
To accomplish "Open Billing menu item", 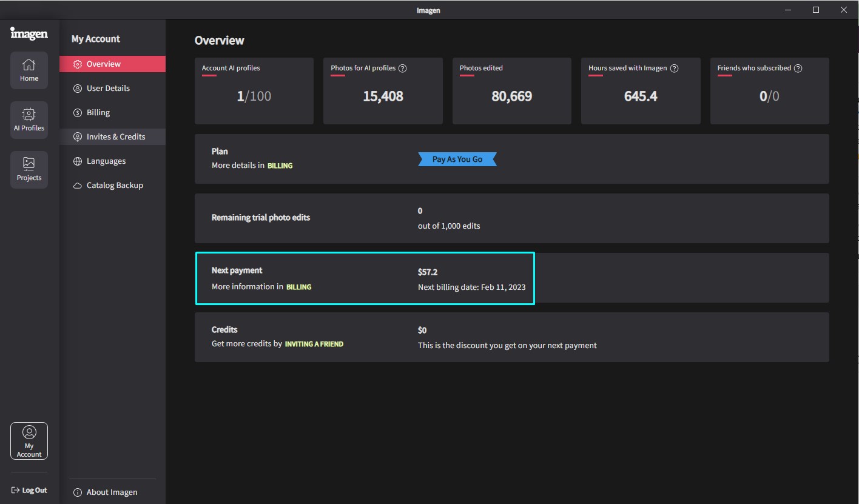I will [x=112, y=112].
